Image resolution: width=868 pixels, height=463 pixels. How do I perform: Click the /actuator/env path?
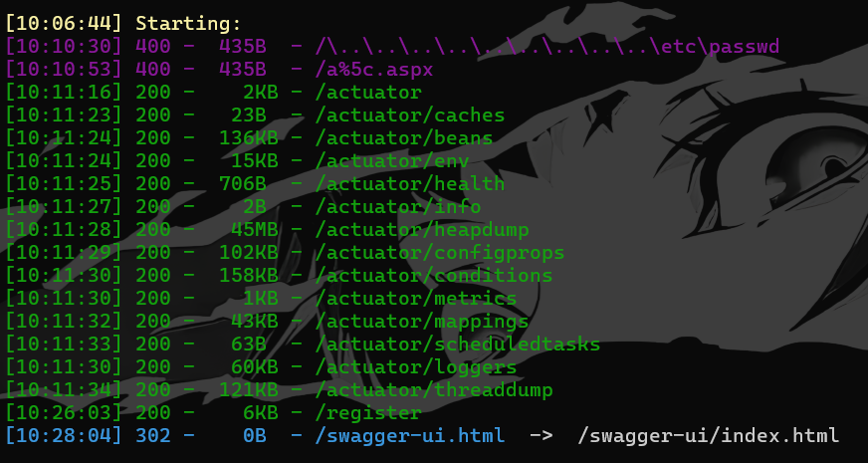[392, 161]
